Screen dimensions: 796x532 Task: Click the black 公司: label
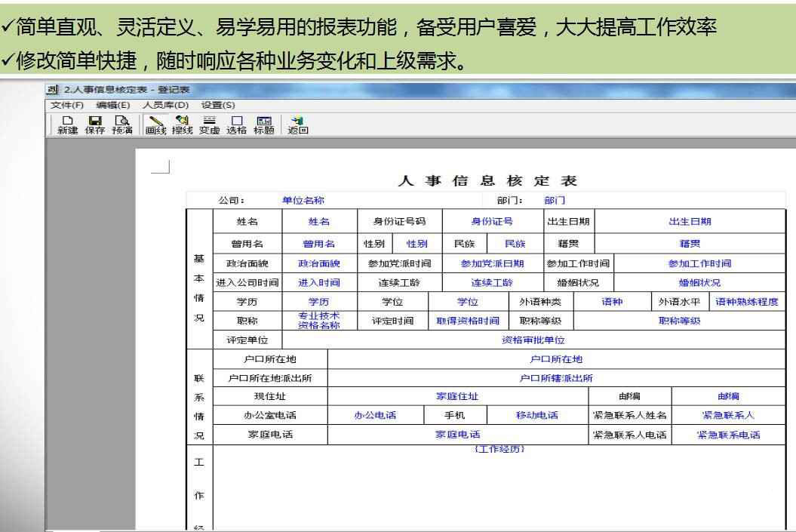coord(232,201)
